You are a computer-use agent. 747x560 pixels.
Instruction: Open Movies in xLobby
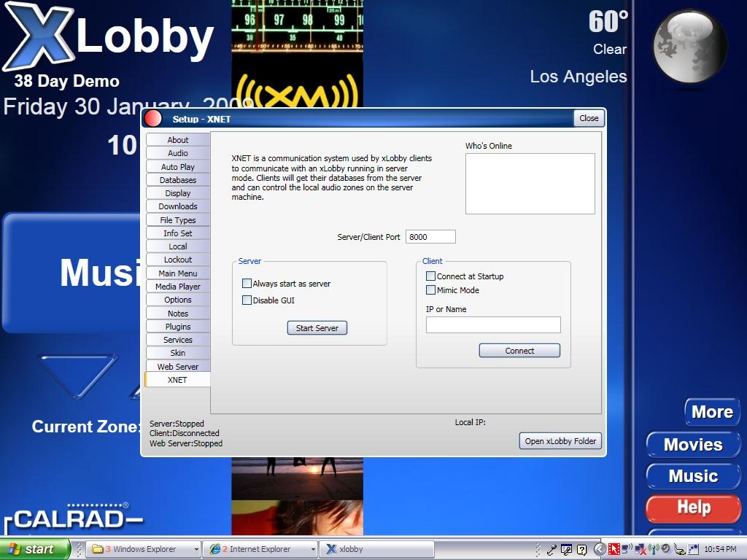693,445
